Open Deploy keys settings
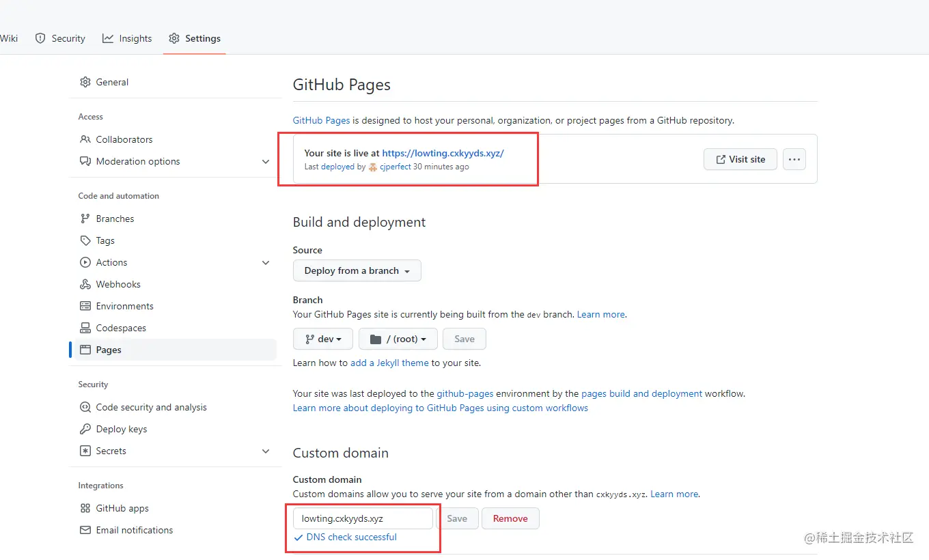 (x=174, y=429)
